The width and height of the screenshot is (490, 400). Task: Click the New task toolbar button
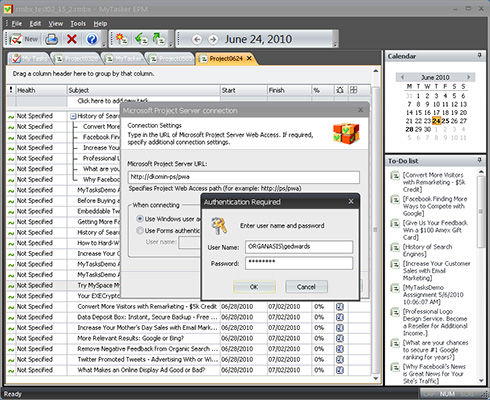pyautogui.click(x=24, y=39)
